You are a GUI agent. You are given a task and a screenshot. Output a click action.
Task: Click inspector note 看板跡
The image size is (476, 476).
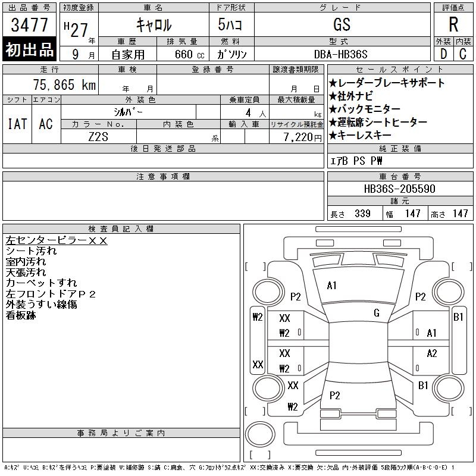pos(21,315)
